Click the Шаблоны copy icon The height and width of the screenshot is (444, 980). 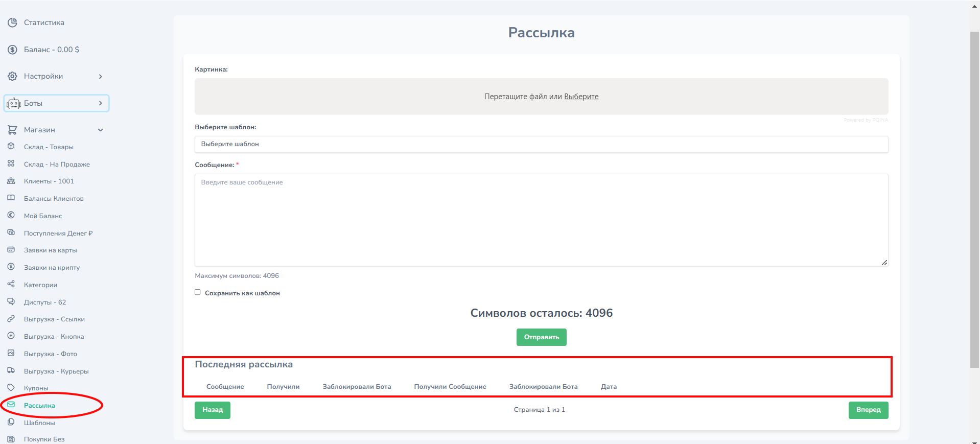tap(11, 422)
